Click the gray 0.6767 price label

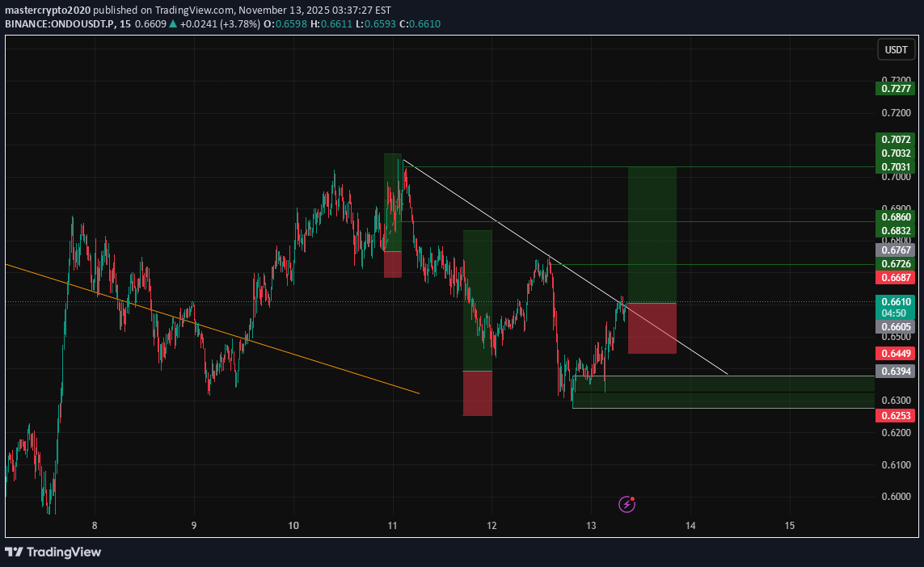(896, 250)
